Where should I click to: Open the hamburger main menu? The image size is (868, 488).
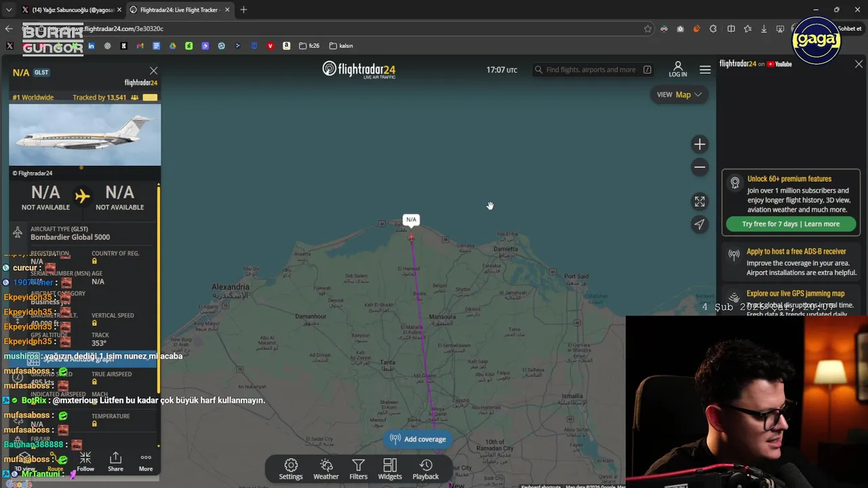(705, 70)
